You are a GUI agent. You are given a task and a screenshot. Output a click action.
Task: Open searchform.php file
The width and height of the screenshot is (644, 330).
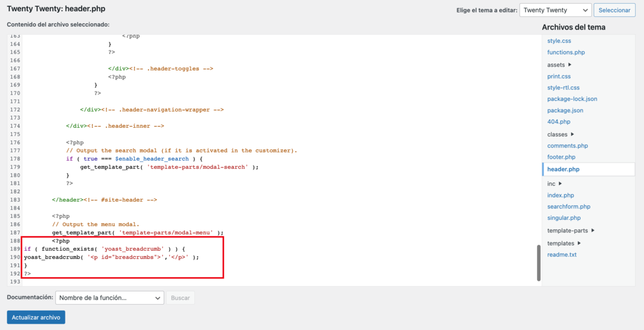[x=569, y=207]
